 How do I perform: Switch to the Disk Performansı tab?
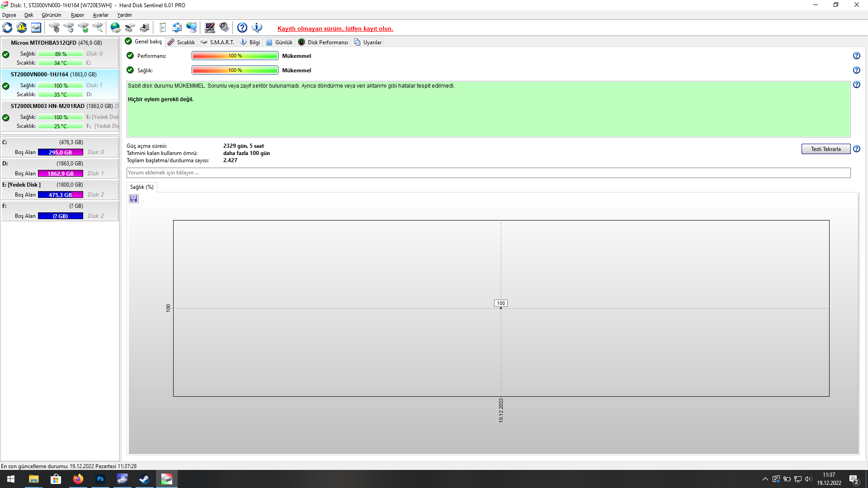tap(323, 42)
